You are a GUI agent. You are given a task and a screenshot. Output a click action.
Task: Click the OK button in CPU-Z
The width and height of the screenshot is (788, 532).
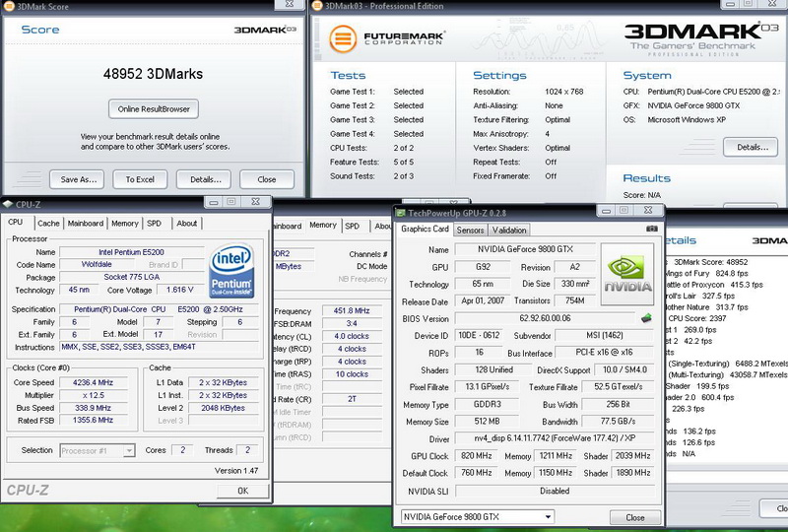(x=242, y=491)
